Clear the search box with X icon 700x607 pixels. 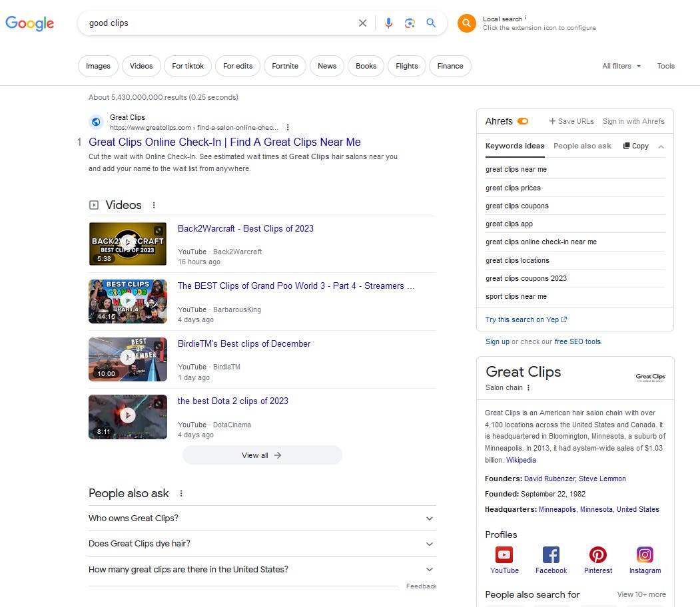point(362,23)
